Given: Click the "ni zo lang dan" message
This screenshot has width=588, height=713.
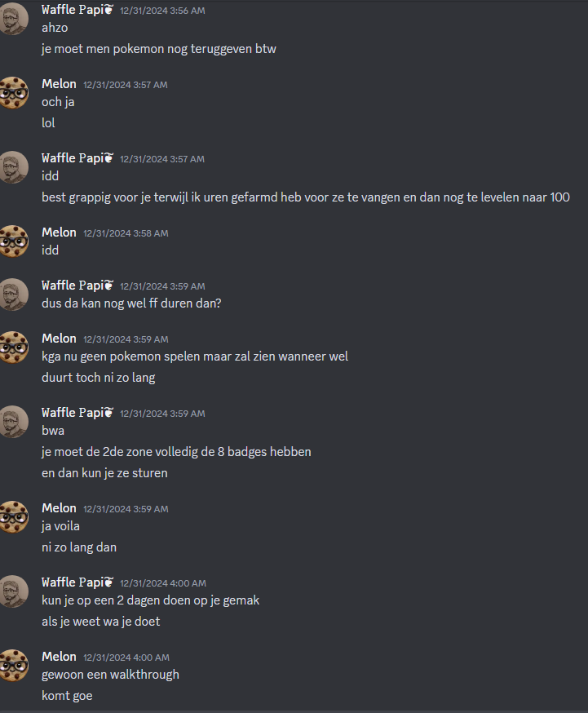Looking at the screenshot, I should (x=79, y=547).
